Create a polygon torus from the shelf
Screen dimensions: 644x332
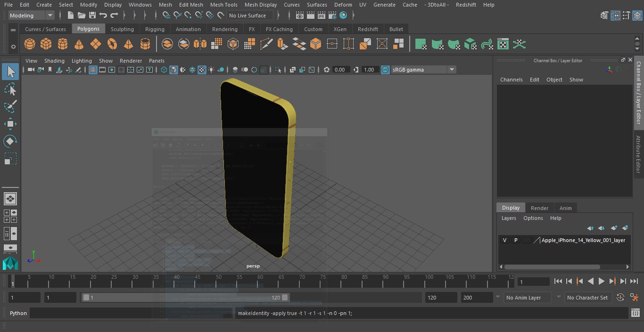click(x=112, y=44)
